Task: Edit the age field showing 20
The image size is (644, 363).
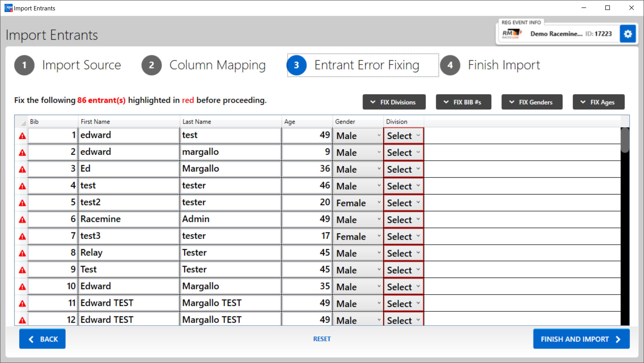Action: tap(307, 202)
